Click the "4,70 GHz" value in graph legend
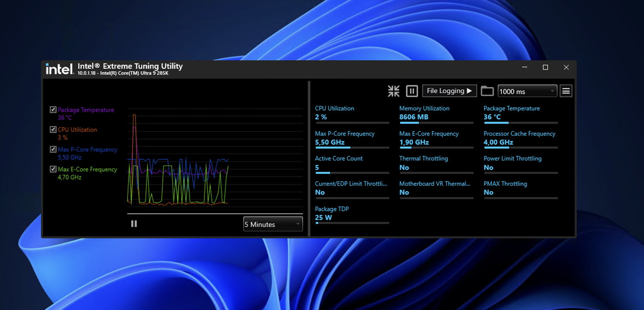The height and width of the screenshot is (310, 644). pyautogui.click(x=70, y=177)
